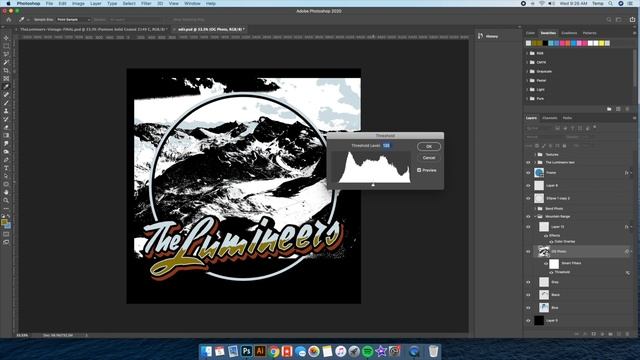Select the Lasso tool
Screen dimensions: 640x360
[6, 54]
